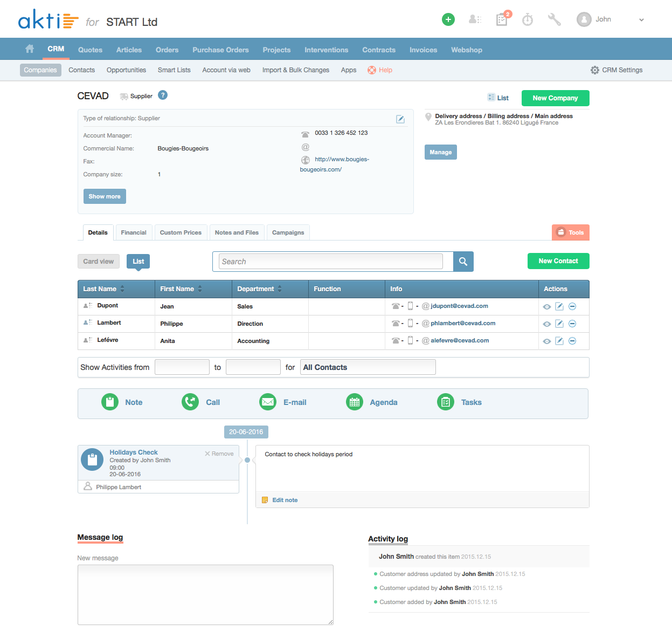Start a new Call activity

[x=190, y=402]
